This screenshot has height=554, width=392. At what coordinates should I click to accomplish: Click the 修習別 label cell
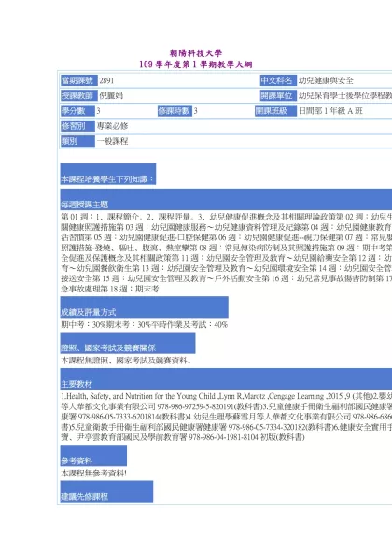(x=77, y=126)
